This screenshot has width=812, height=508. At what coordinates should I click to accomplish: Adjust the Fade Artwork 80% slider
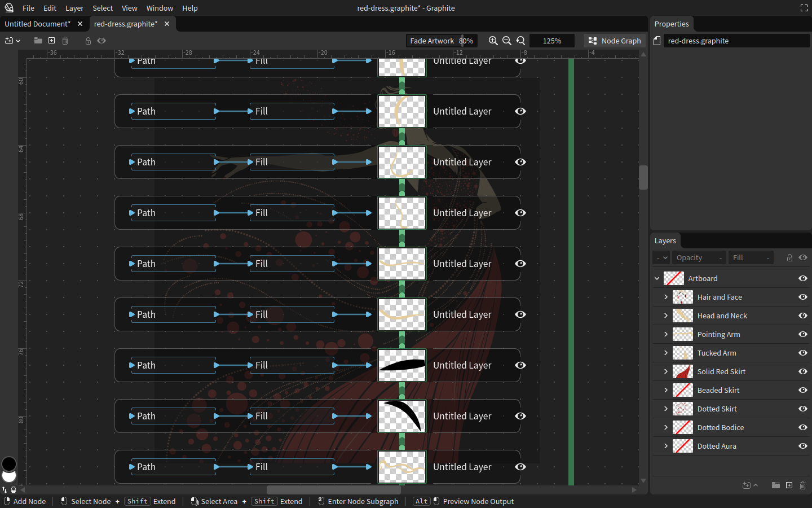(x=442, y=41)
